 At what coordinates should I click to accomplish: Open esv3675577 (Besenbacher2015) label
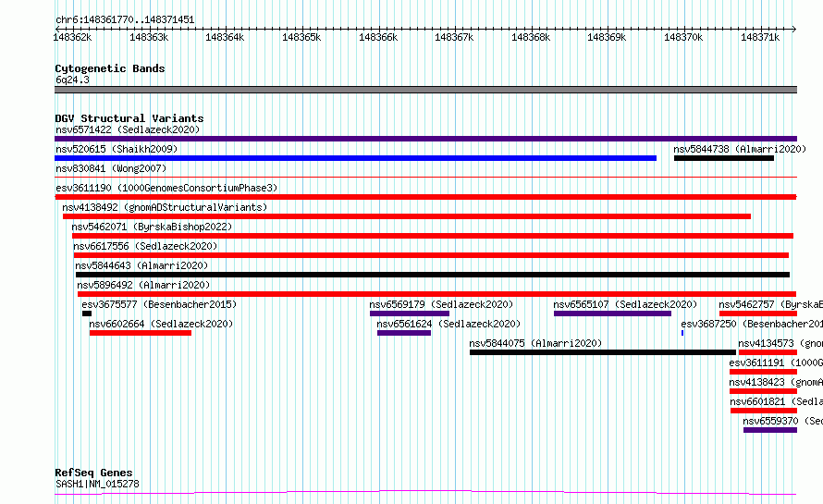pyautogui.click(x=159, y=304)
